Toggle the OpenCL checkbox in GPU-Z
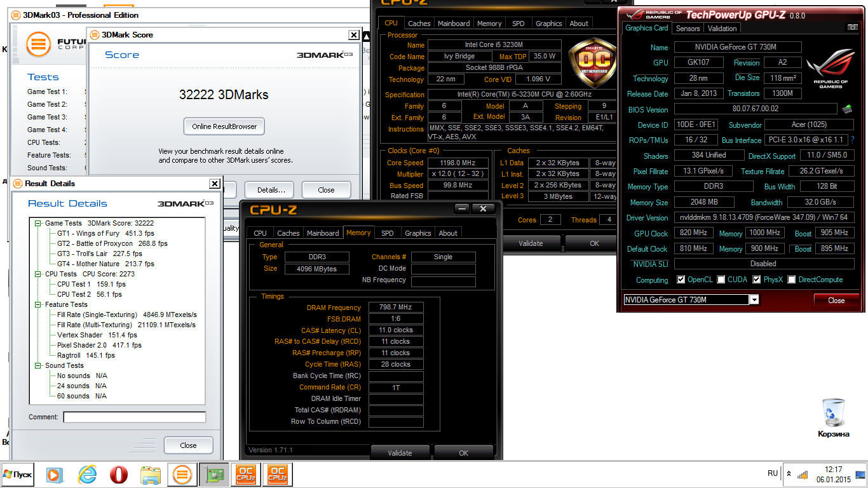This screenshot has width=868, height=488. 681,280
